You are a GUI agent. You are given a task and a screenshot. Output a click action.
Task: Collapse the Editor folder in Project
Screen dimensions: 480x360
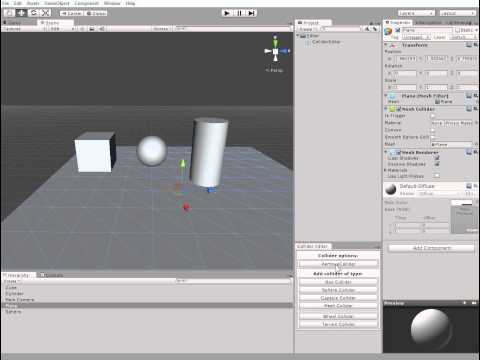point(299,36)
